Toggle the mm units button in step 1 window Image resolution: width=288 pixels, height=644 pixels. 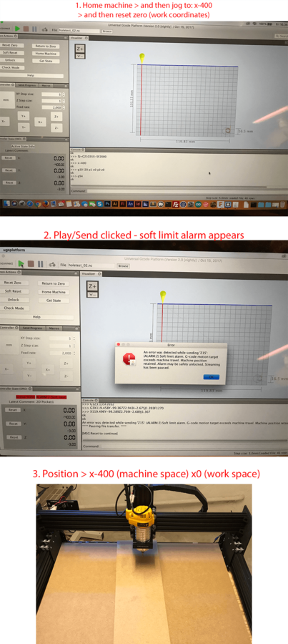pos(6,99)
